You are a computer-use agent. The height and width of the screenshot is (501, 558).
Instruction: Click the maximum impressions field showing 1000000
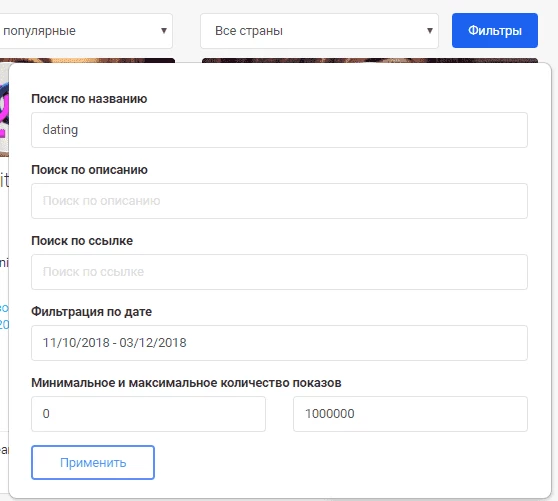click(410, 414)
